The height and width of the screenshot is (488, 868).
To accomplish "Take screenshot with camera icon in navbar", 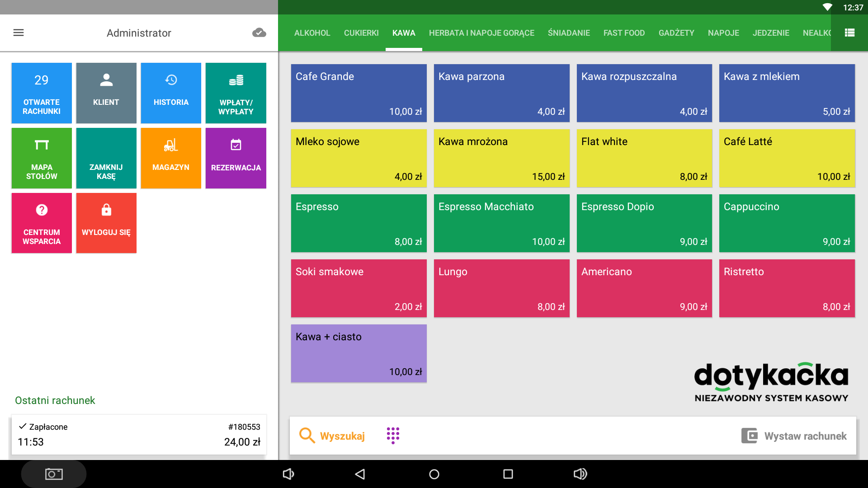I will pyautogui.click(x=54, y=474).
